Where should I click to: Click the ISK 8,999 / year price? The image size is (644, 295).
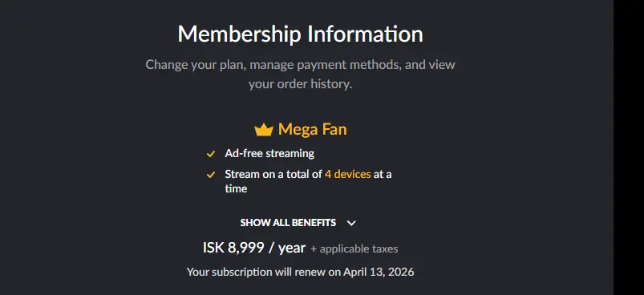pos(254,248)
